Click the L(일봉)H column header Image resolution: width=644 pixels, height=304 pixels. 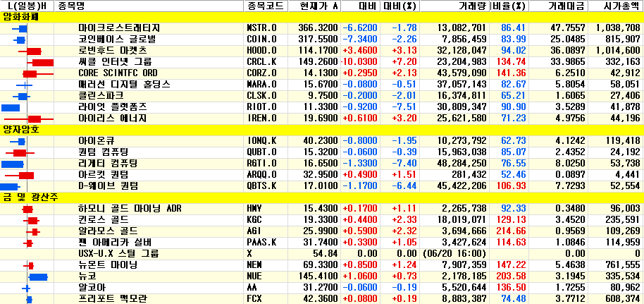[27, 6]
